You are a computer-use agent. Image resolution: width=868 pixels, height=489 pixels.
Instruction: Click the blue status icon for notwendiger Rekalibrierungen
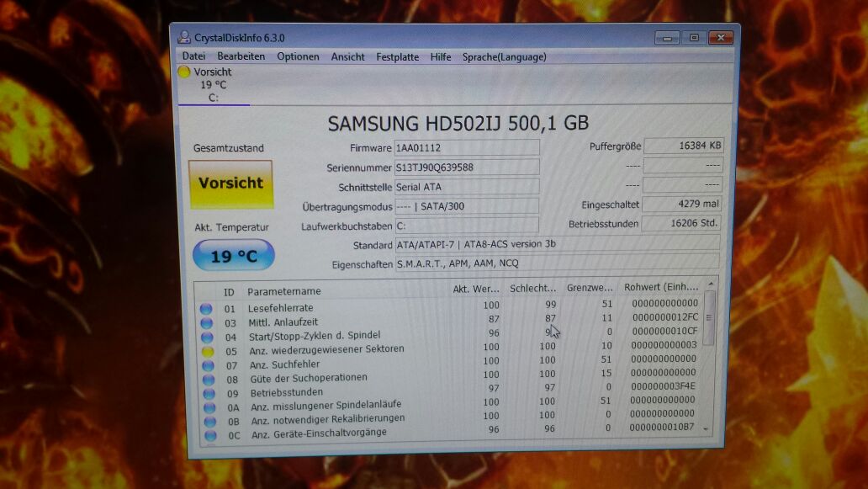(210, 422)
